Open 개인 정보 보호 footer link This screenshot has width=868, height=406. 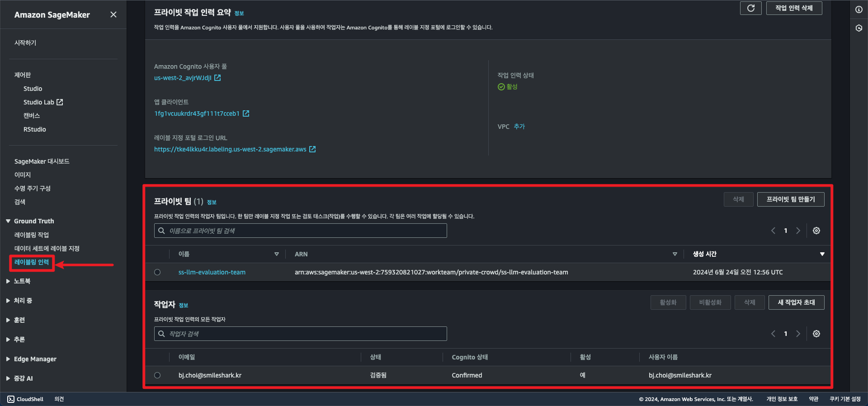pos(782,399)
